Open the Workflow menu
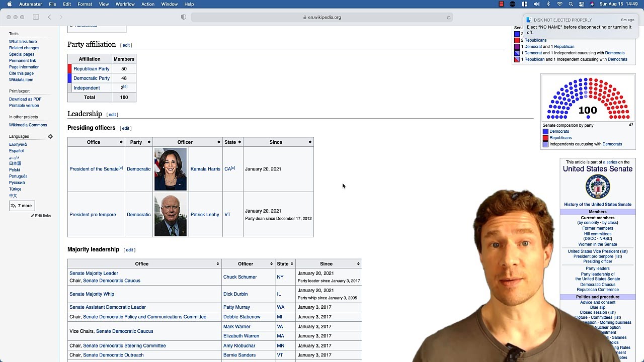The width and height of the screenshot is (644, 362). 125,4
